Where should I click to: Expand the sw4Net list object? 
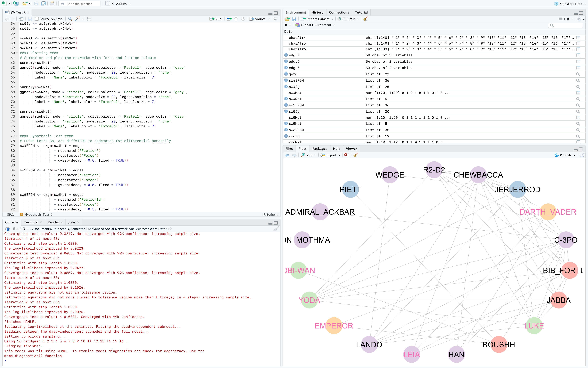pyautogui.click(x=286, y=99)
